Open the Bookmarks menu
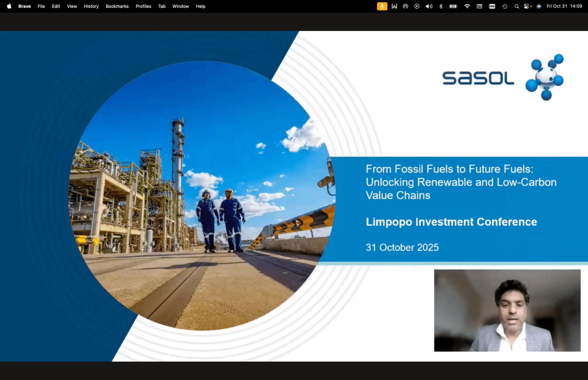The height and width of the screenshot is (380, 588). pyautogui.click(x=117, y=6)
